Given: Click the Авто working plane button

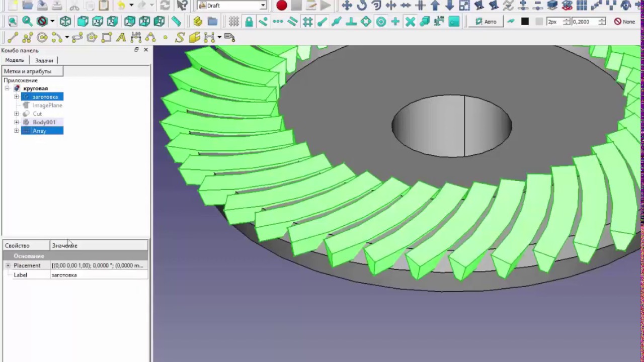Looking at the screenshot, I should [x=486, y=22].
